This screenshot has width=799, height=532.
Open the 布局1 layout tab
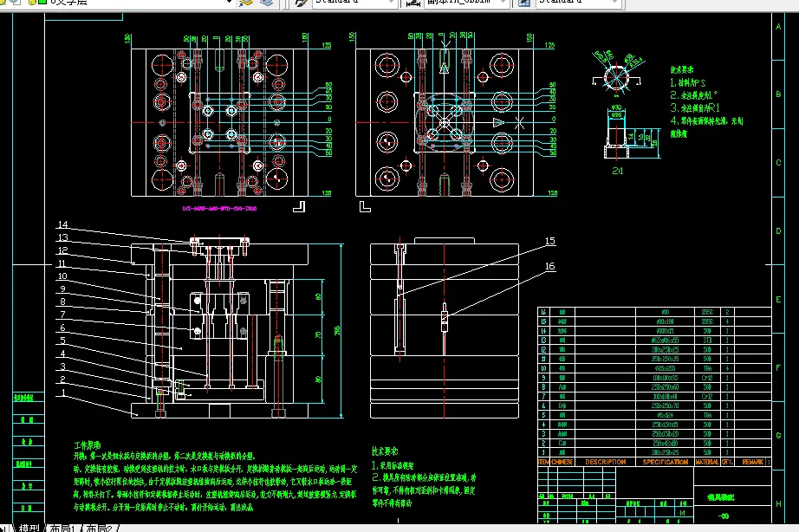62,528
